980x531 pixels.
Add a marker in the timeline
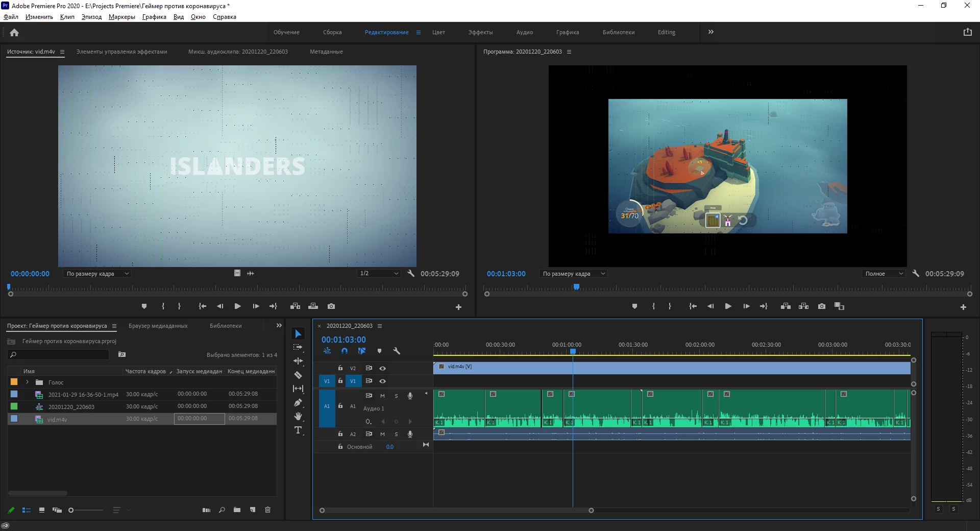[x=379, y=351]
